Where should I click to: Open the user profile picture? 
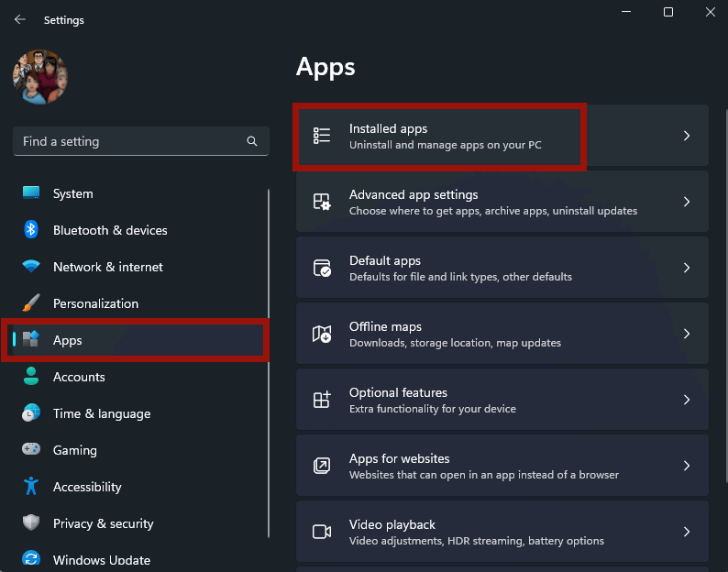(40, 77)
